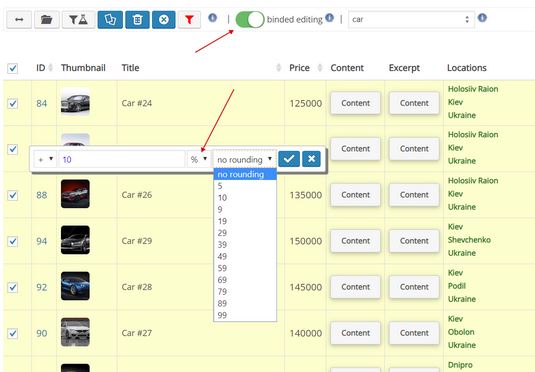Image resolution: width=535 pixels, height=372 pixels.
Task: Select rounding option 39
Action: point(245,245)
